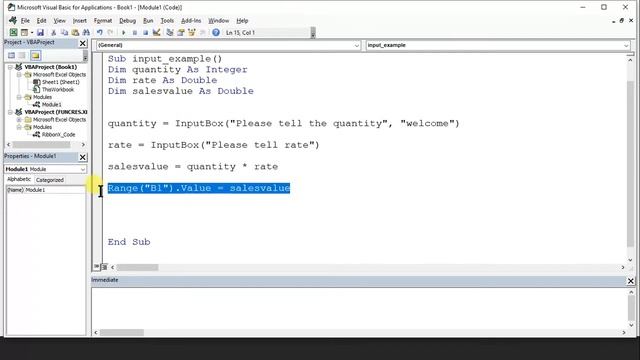
Task: Click the Project Explorer toolbar icon
Action: [x=170, y=33]
